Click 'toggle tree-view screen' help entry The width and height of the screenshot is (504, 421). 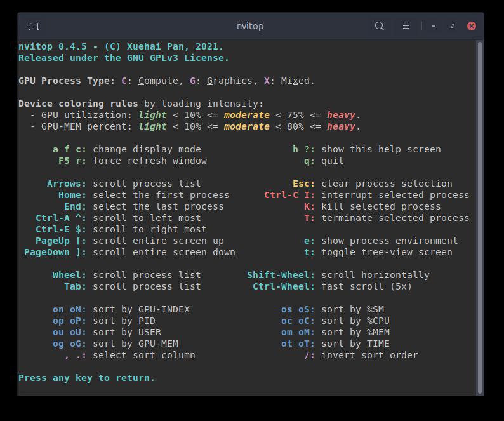click(x=387, y=252)
